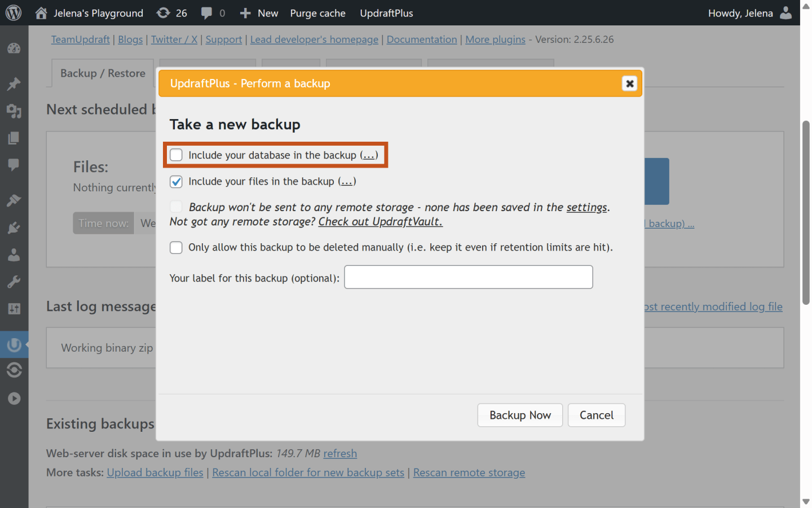Switch to the Backup / Restore tab
The height and width of the screenshot is (508, 812).
[x=102, y=73]
